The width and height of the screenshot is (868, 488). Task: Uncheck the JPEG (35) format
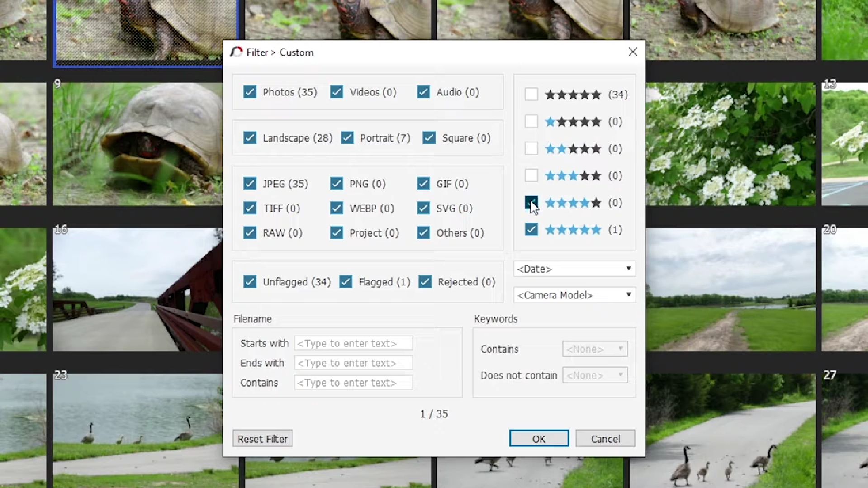[x=250, y=183]
